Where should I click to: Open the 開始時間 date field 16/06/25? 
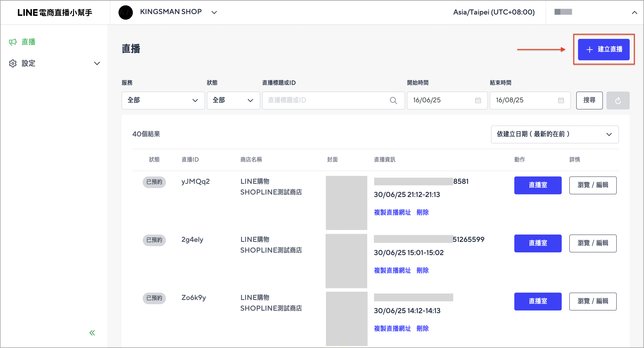[447, 100]
